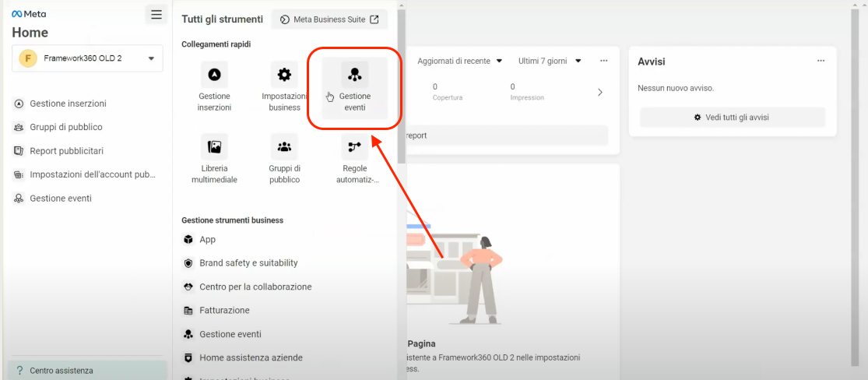The height and width of the screenshot is (380, 868).
Task: Click next chevron arrow beside Impression
Action: pos(600,93)
